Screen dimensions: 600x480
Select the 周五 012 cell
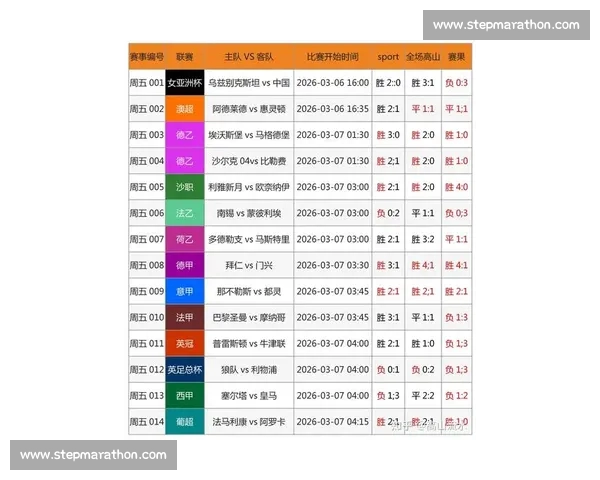pos(147,369)
